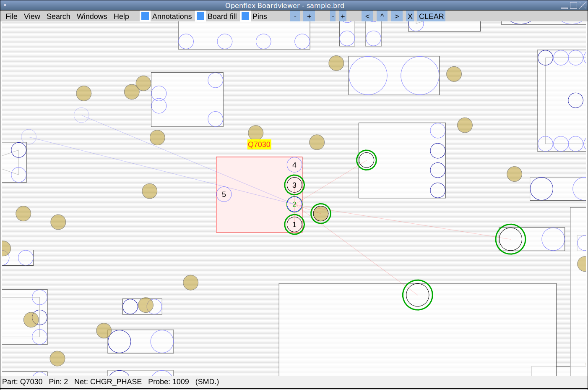Select green-ringed pin in the large bottom component
This screenshot has width=588, height=390.
[418, 295]
